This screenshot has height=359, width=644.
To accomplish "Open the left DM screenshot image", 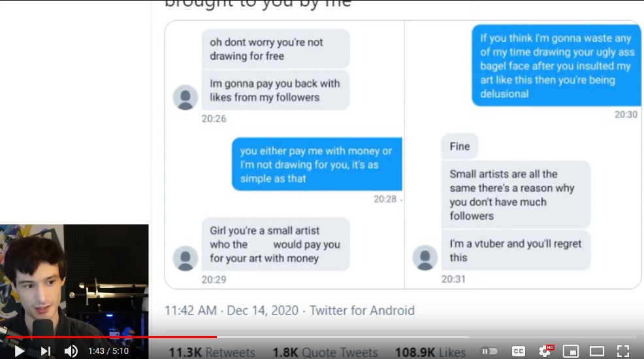I will (285, 154).
